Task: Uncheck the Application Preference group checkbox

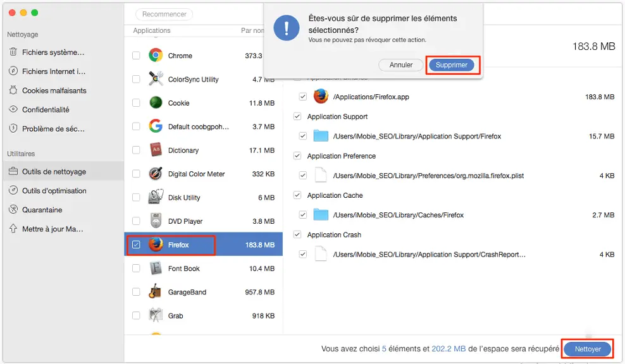Action: [x=297, y=155]
